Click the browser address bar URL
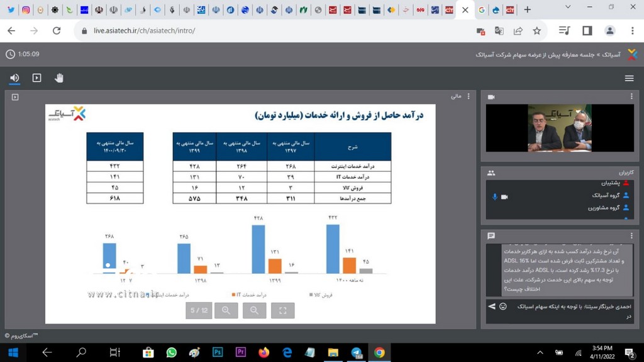The width and height of the screenshot is (644, 362). click(145, 30)
